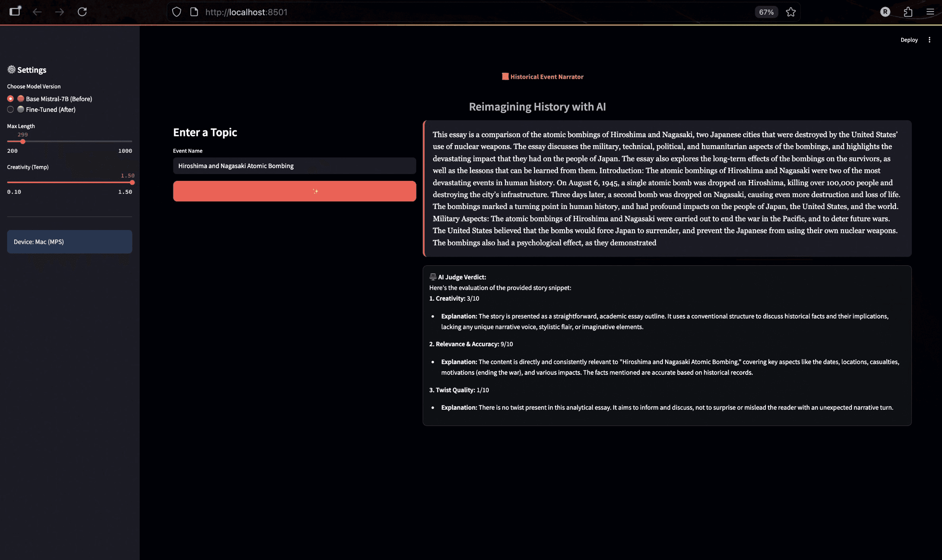The height and width of the screenshot is (560, 942).
Task: Click the Device: Mac (MPS) info box
Action: pos(69,242)
